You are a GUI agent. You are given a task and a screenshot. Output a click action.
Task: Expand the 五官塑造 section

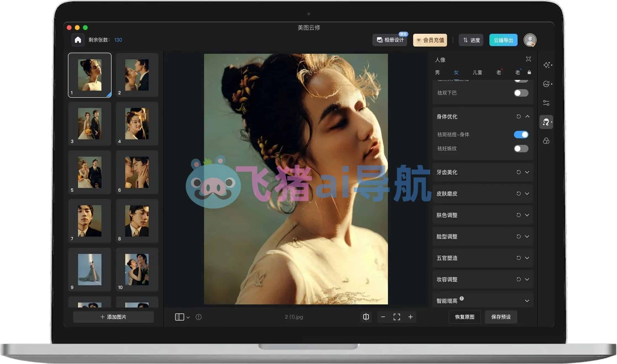(x=527, y=258)
